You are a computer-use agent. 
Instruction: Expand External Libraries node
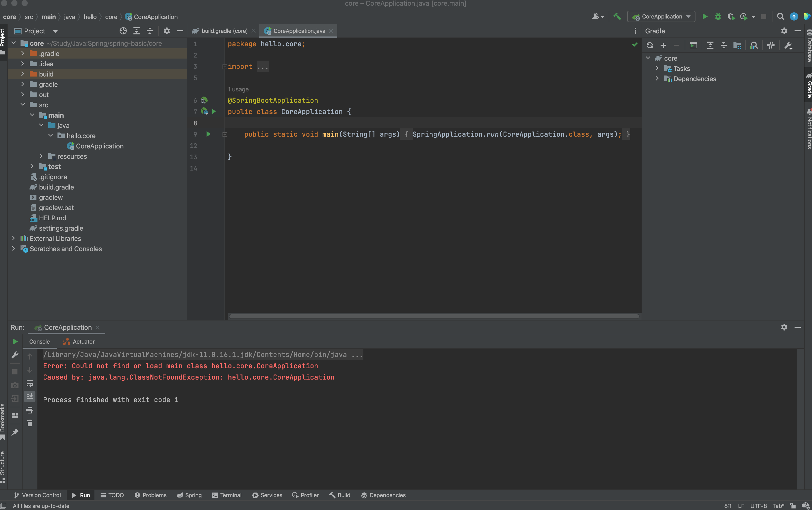coord(14,238)
